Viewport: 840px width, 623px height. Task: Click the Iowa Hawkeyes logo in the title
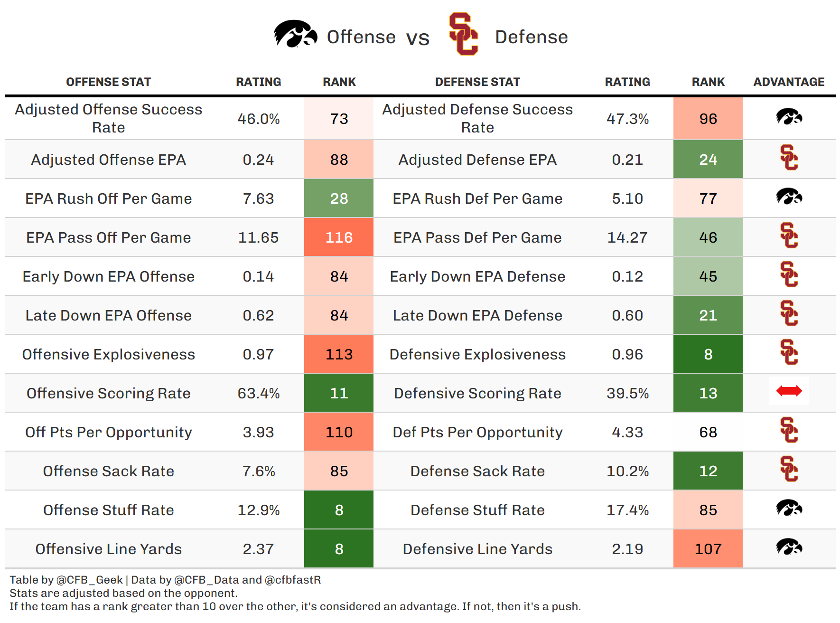click(x=295, y=34)
